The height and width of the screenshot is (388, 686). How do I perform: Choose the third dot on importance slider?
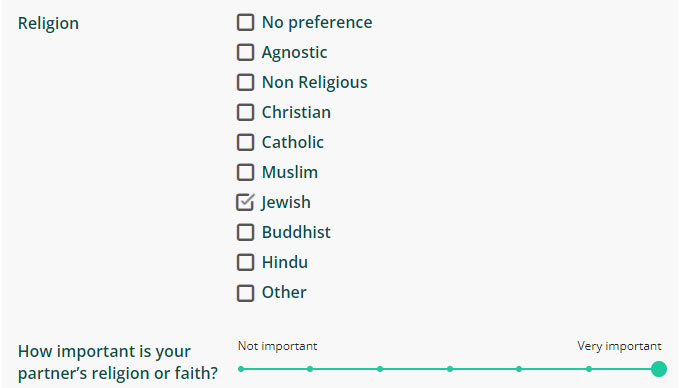click(380, 369)
